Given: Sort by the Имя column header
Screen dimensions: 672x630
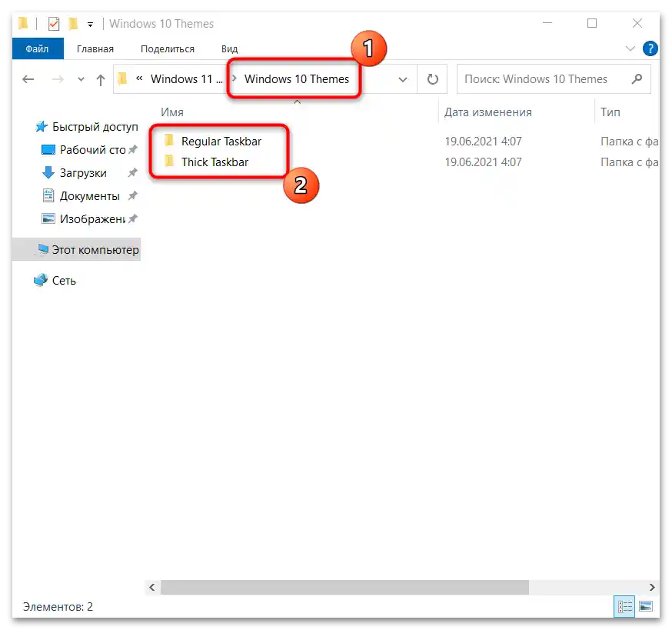Looking at the screenshot, I should coord(172,112).
